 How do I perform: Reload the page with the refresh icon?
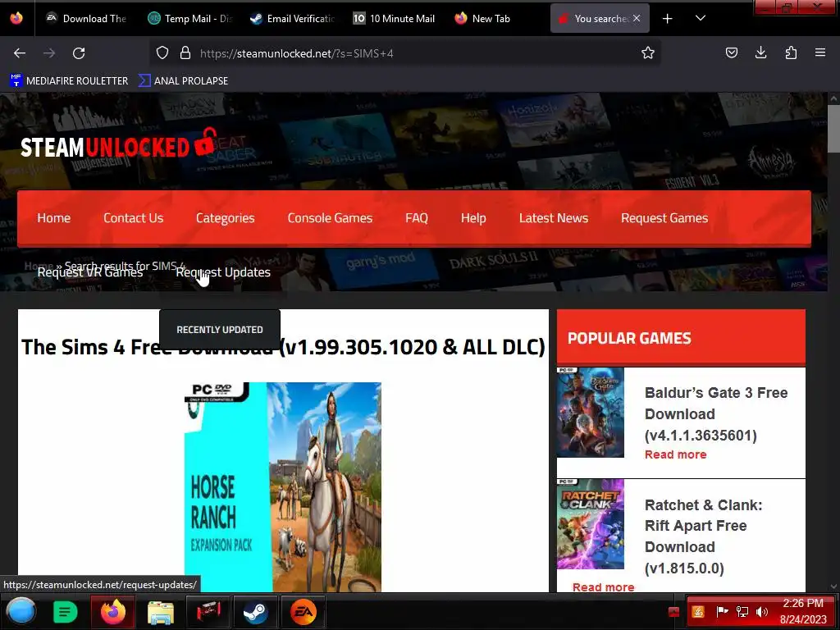click(x=79, y=53)
